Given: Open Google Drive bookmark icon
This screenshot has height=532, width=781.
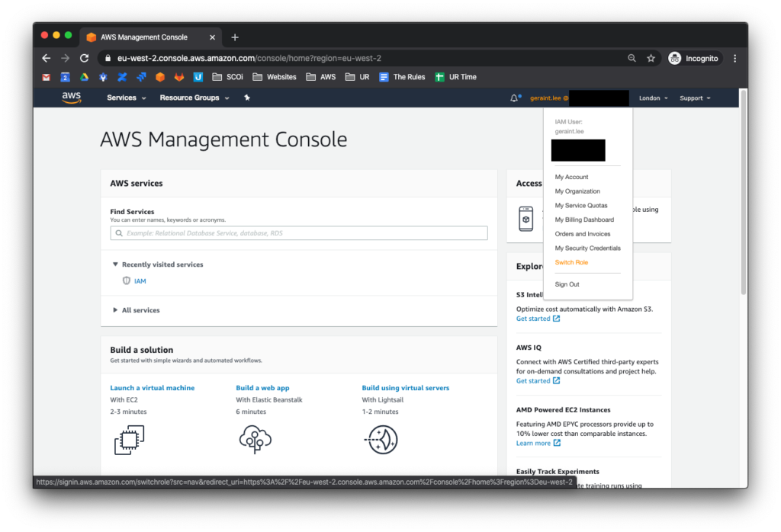Looking at the screenshot, I should pos(84,77).
